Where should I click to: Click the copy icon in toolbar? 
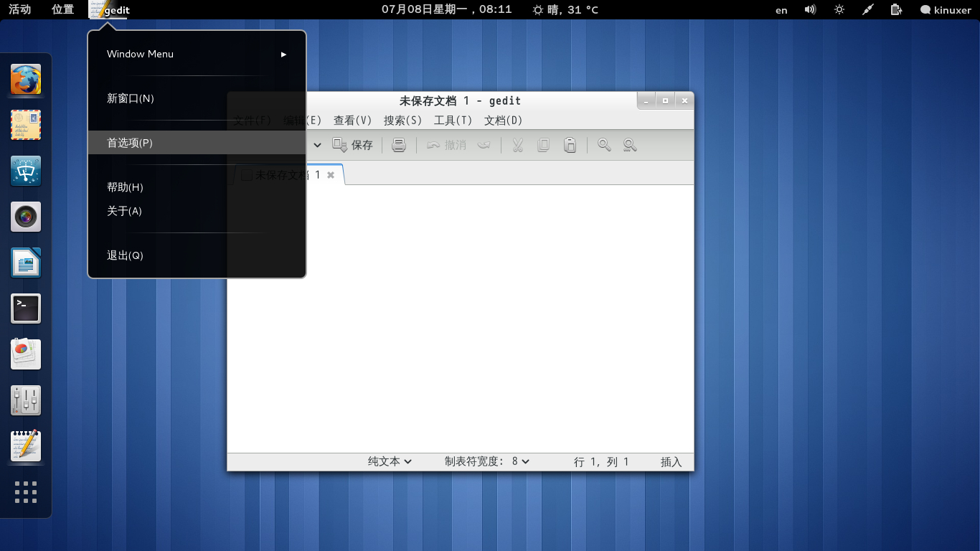[543, 145]
